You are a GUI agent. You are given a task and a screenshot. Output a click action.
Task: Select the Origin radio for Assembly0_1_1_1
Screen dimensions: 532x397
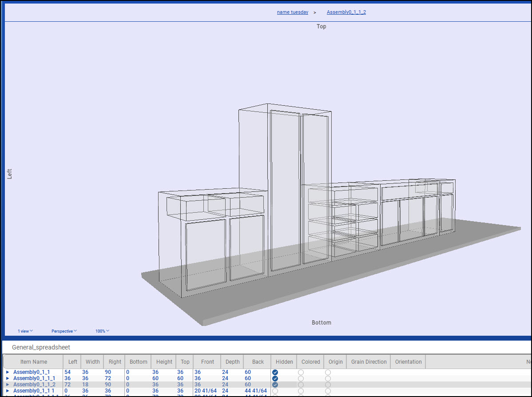[327, 378]
